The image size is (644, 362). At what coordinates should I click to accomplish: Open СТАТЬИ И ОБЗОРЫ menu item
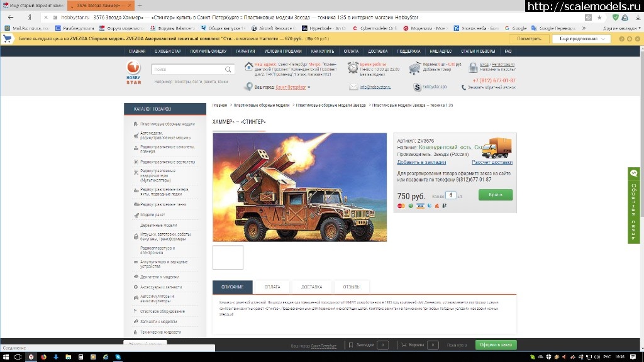point(478,52)
